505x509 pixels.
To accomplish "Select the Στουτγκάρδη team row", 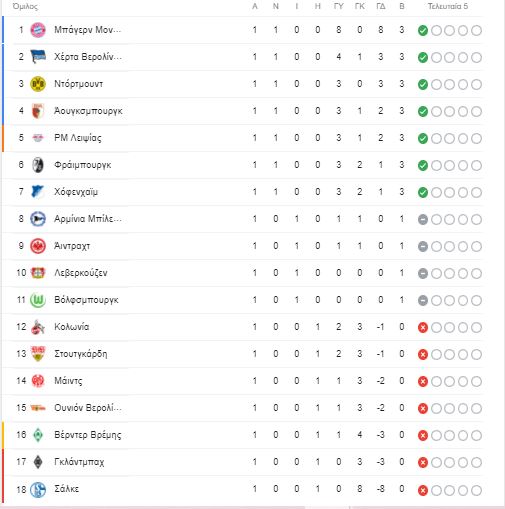I will coord(243,354).
